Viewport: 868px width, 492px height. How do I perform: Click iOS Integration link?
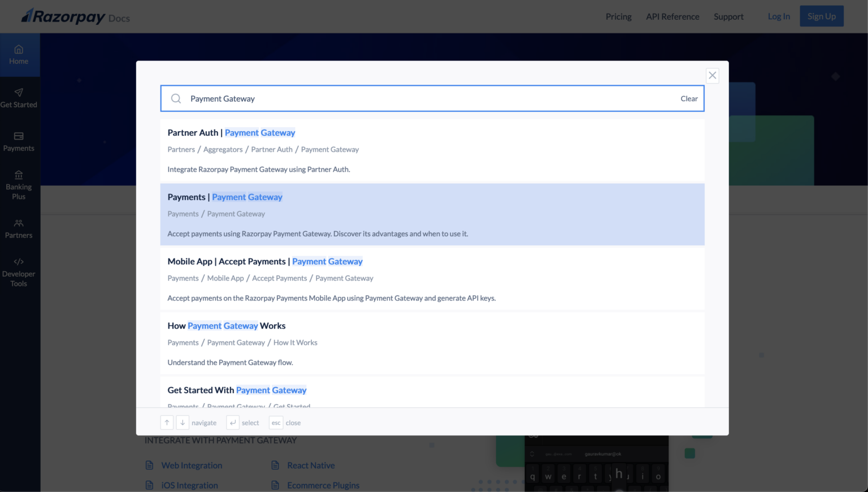189,485
